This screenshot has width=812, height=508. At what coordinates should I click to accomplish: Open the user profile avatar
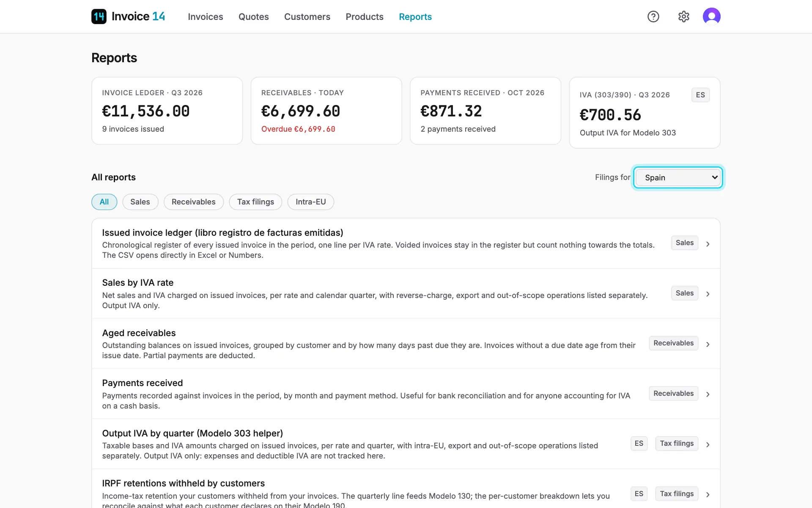point(712,17)
